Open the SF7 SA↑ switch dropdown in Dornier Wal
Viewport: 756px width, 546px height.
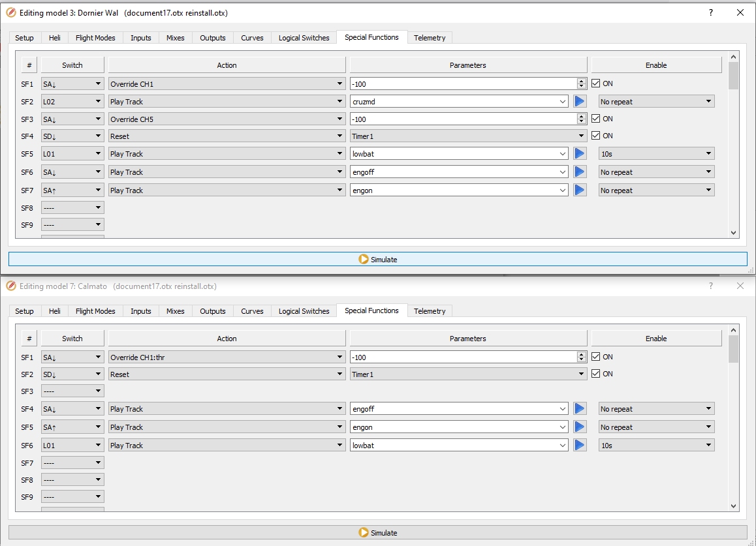point(72,190)
